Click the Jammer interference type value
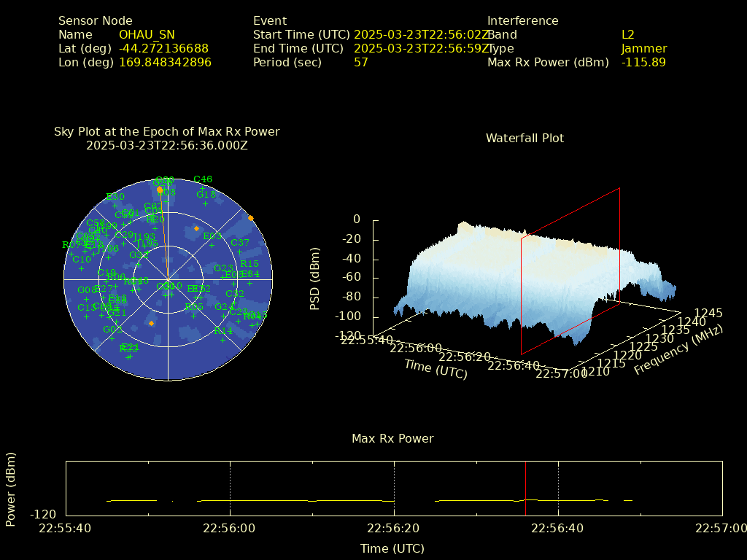The image size is (747, 560). pos(643,48)
